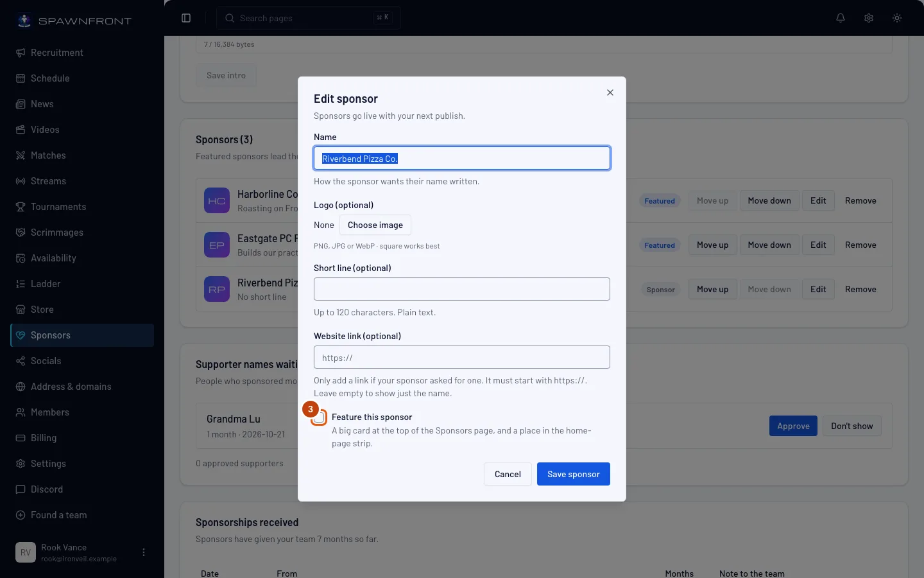Open Recruitment in the sidebar
Screen dimensions: 924x578
[82, 53]
